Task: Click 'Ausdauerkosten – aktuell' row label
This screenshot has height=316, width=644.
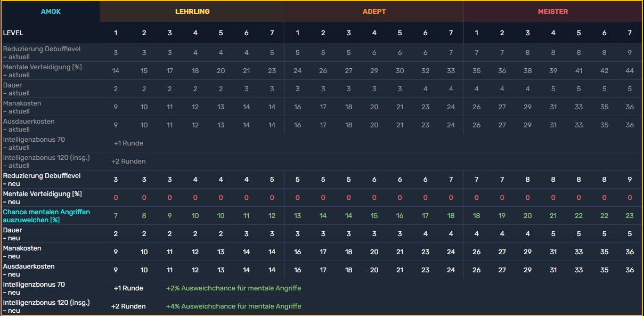Action: click(29, 125)
